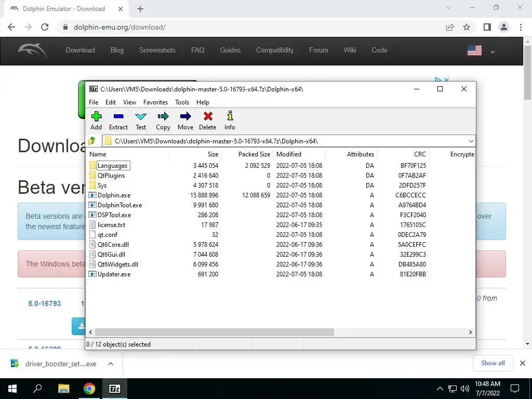Image resolution: width=532 pixels, height=399 pixels.
Task: Open Windows taskbar search
Action: (37, 389)
